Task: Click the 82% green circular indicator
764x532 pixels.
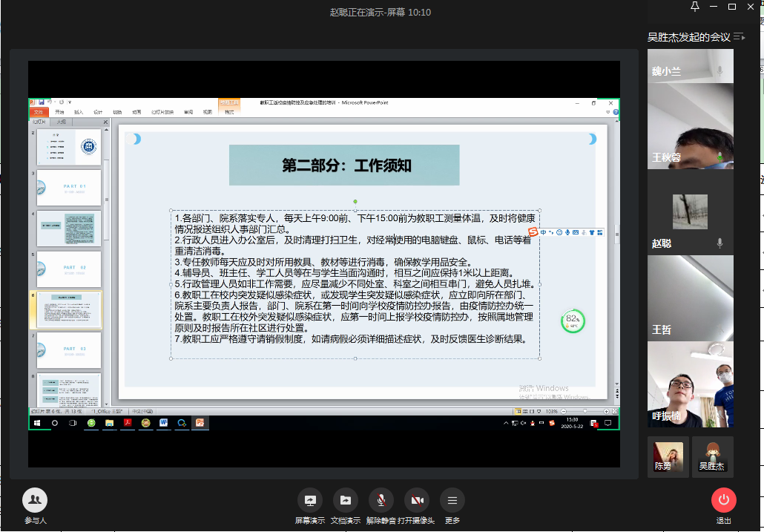Action: [573, 321]
